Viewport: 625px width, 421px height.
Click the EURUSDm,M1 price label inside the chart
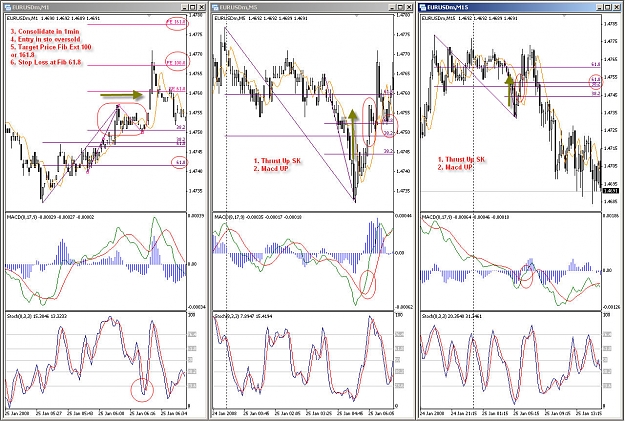[x=53, y=18]
